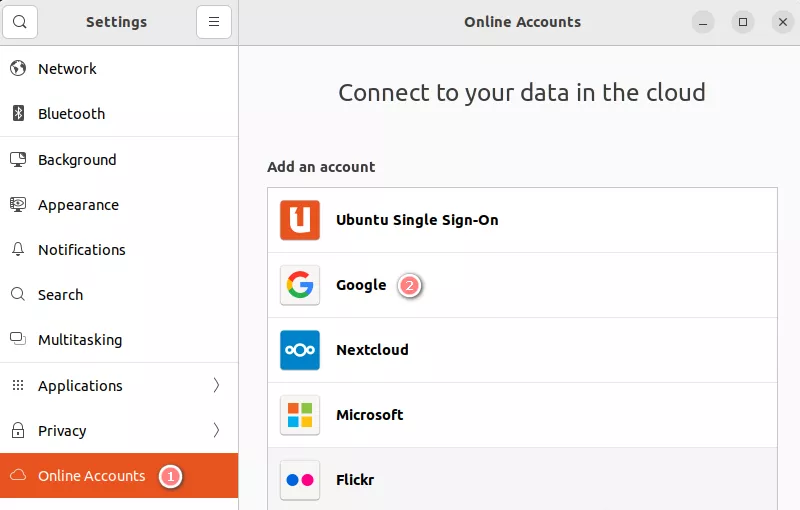This screenshot has width=800, height=510.
Task: Open Search settings in the sidebar
Action: (119, 295)
